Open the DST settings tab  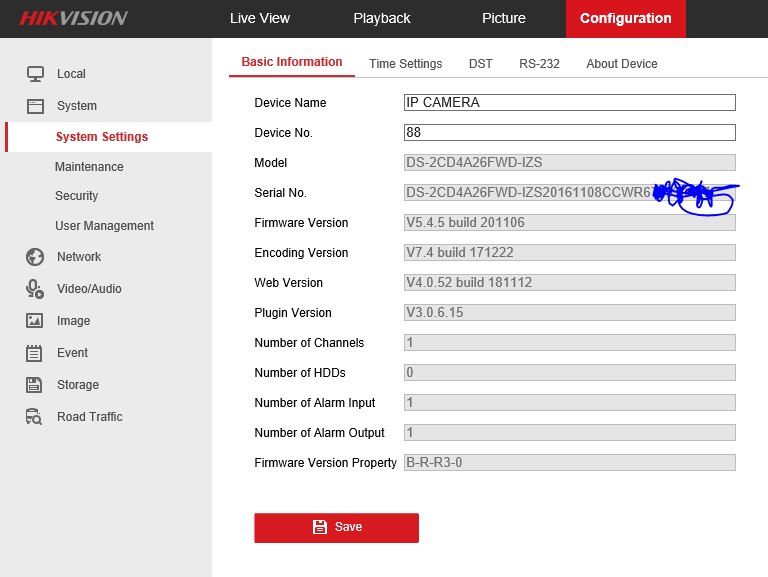(481, 63)
